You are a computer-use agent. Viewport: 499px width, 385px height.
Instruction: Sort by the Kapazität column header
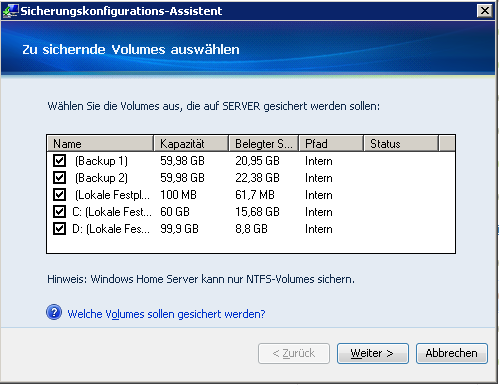[191, 144]
